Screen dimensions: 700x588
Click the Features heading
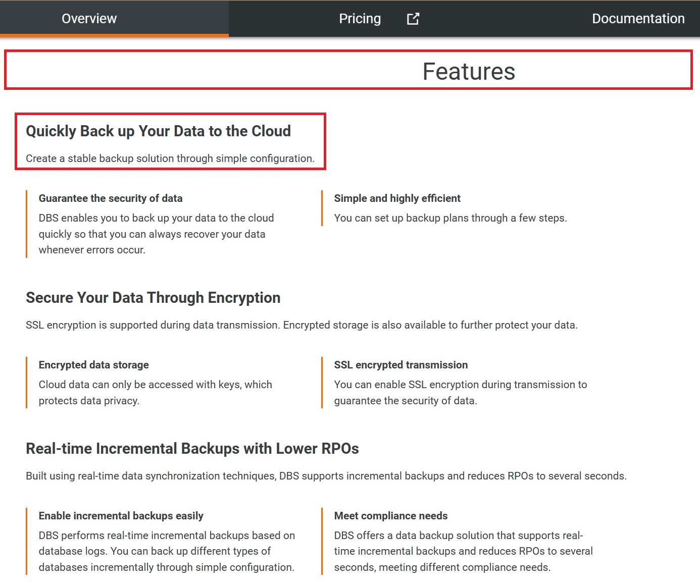(x=469, y=71)
